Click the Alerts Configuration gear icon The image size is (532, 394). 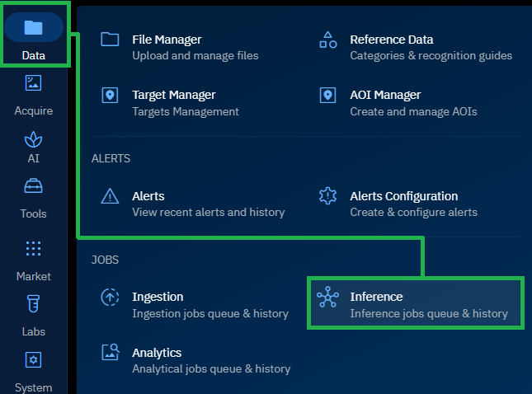[327, 196]
